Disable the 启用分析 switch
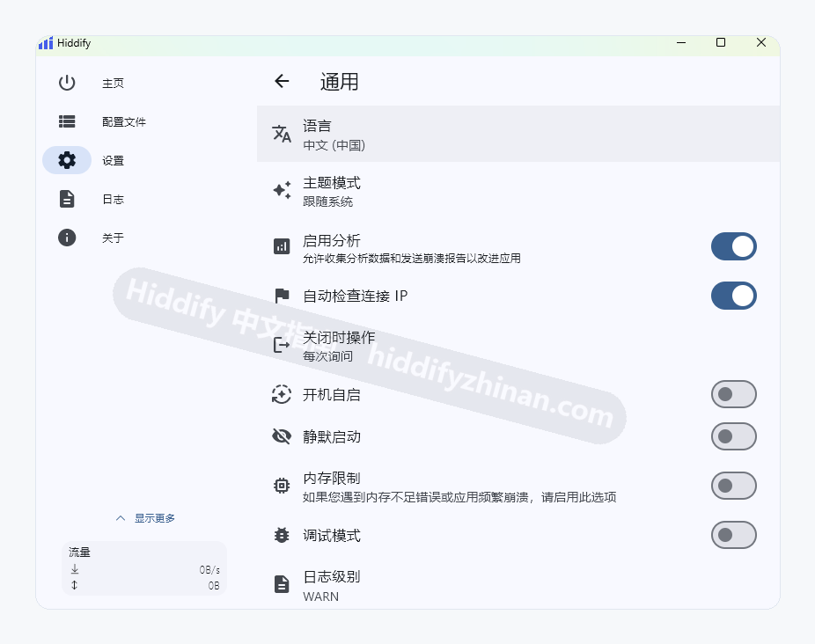 point(733,245)
